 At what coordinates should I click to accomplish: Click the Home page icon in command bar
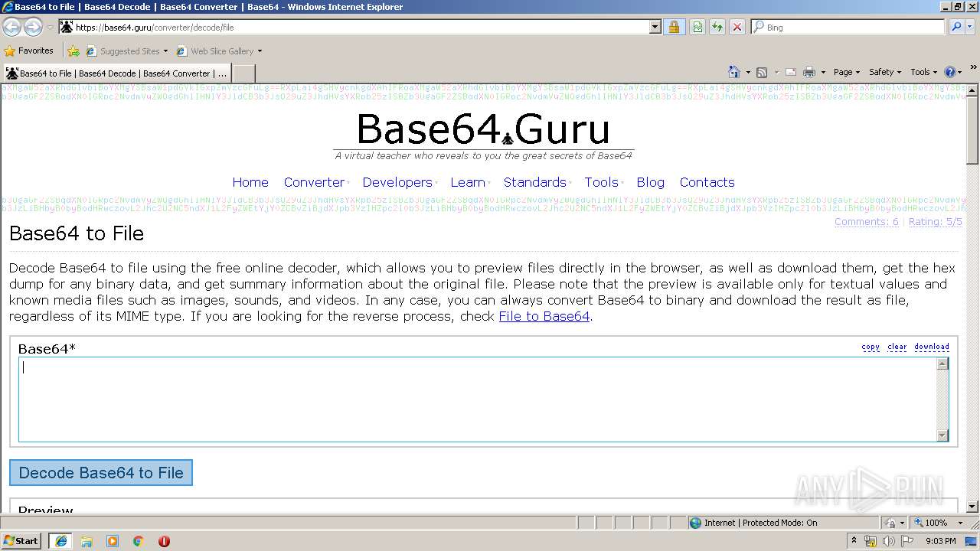pos(733,72)
